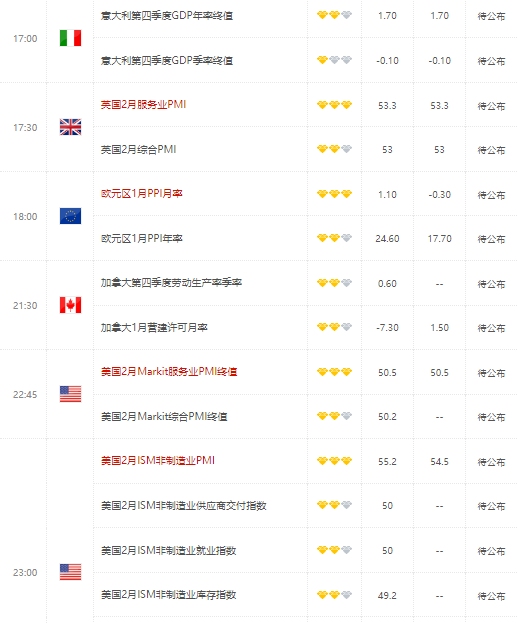Click importance stars for 意大利第四季度GDP季率终值
Viewport: 517px width, 623px height.
click(x=334, y=60)
